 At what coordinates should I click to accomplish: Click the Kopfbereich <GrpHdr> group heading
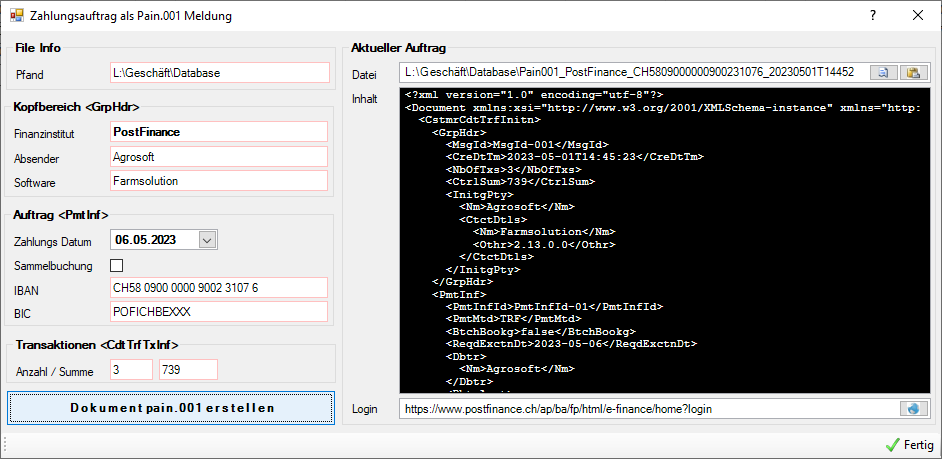[x=76, y=108]
